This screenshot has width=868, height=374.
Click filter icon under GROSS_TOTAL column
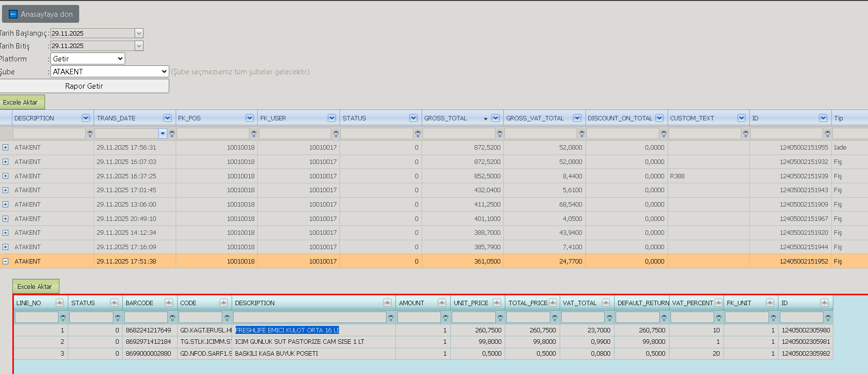(x=500, y=134)
